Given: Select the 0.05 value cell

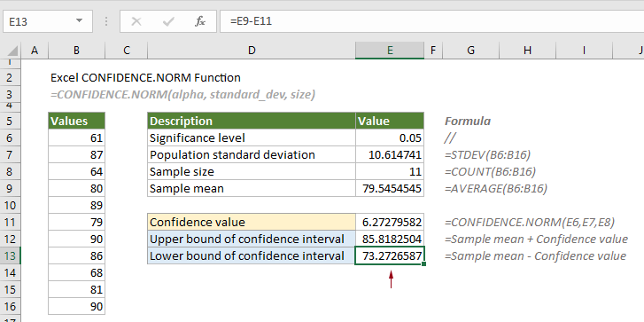Looking at the screenshot, I should click(390, 137).
